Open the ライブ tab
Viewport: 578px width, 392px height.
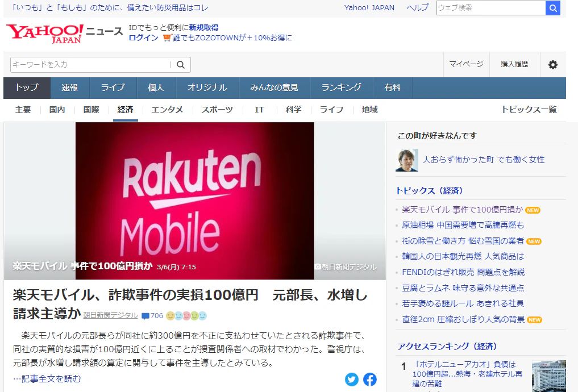click(113, 87)
